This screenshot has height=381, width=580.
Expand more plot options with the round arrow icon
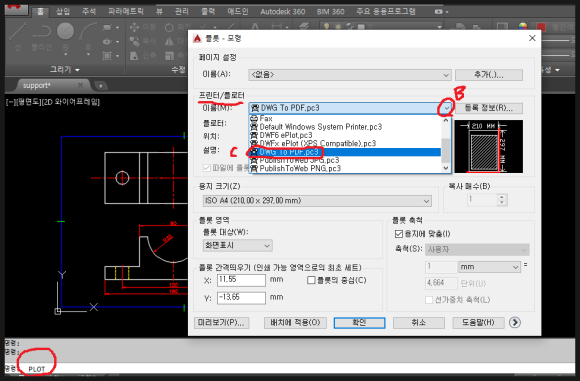[x=515, y=323]
